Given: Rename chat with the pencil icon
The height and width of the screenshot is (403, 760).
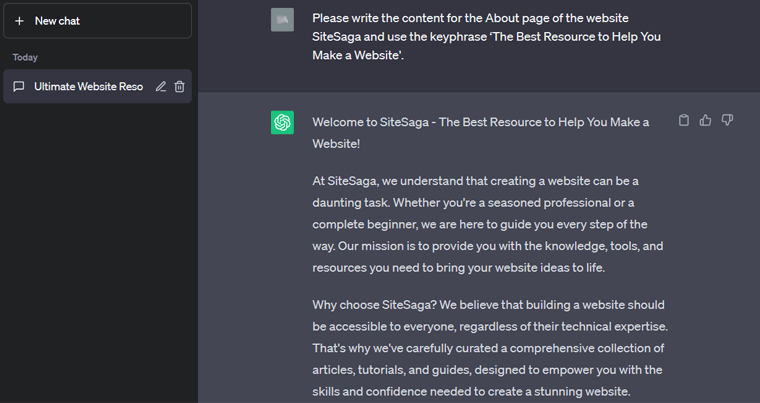Looking at the screenshot, I should coord(160,86).
